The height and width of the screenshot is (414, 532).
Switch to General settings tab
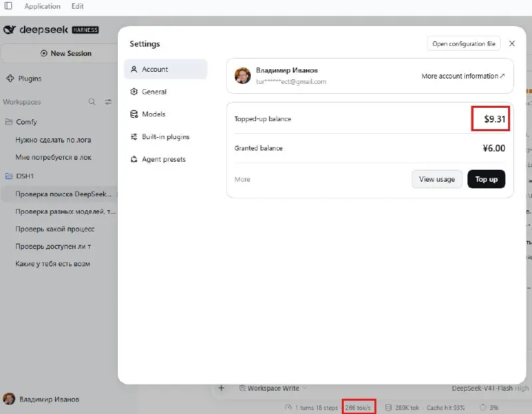[166, 92]
